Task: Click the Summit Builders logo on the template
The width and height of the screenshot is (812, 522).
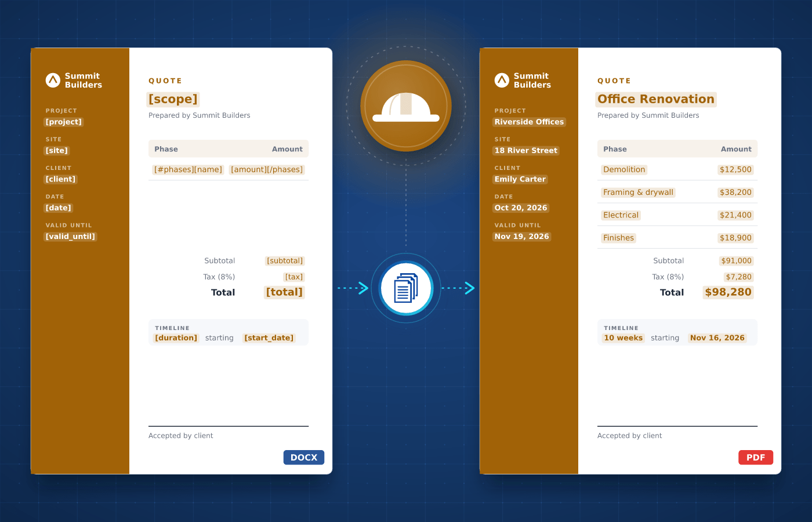Action: coord(74,80)
